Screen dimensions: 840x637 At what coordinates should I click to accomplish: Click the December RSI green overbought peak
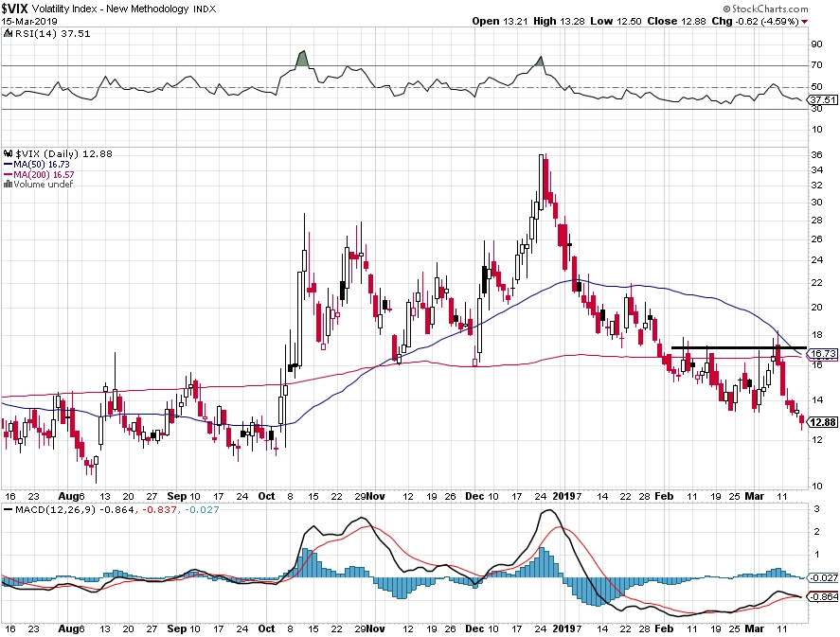(x=540, y=62)
